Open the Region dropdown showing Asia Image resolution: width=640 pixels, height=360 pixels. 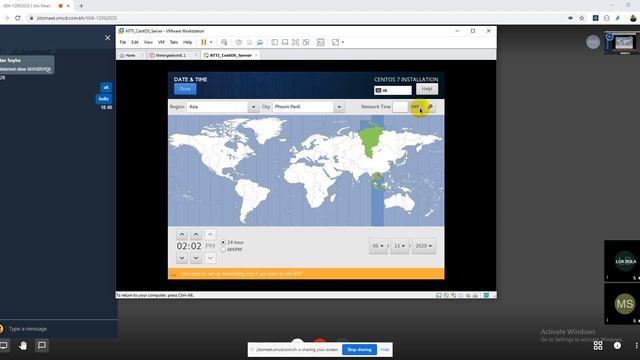click(x=223, y=107)
